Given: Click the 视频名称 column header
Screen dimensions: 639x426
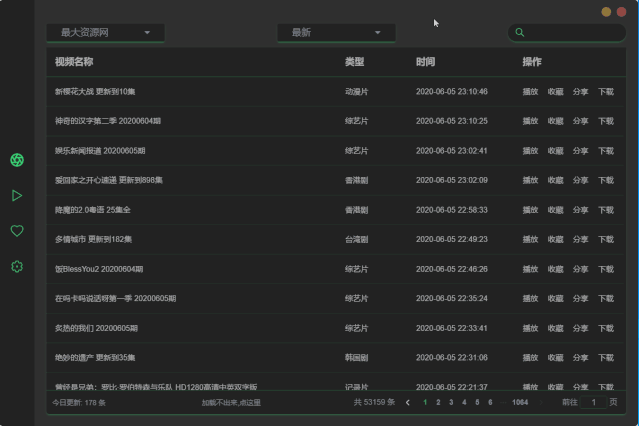Looking at the screenshot, I should pos(74,62).
